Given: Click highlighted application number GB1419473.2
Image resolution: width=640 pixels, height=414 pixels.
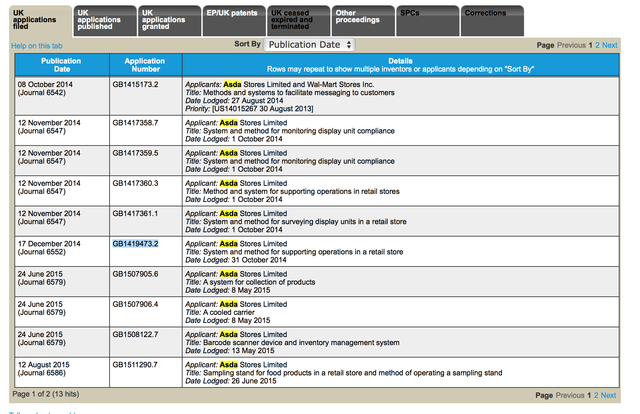Looking at the screenshot, I should coord(136,244).
